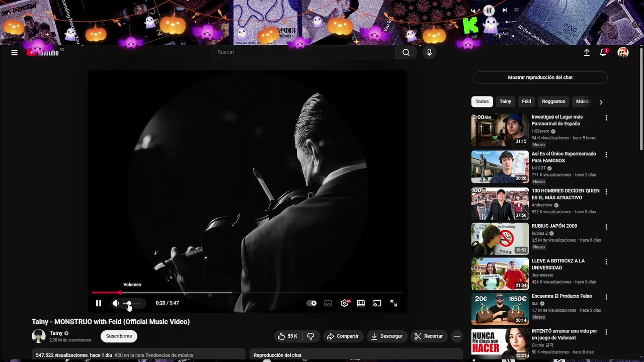
Task: Open options for Único Supermercado video
Action: [x=606, y=155]
